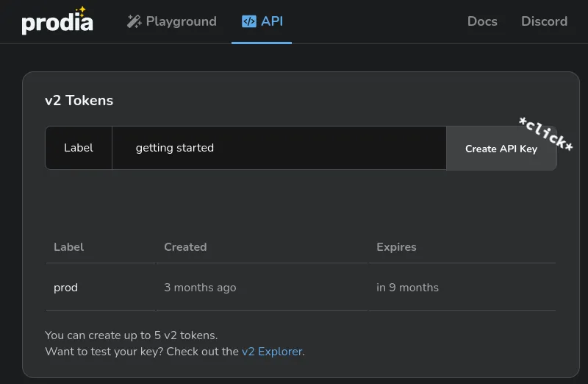The image size is (588, 384).
Task: Open the Docs page
Action: point(482,21)
